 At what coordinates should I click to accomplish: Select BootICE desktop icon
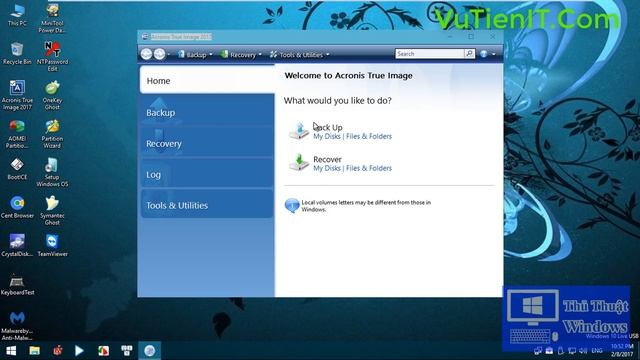coord(17,169)
